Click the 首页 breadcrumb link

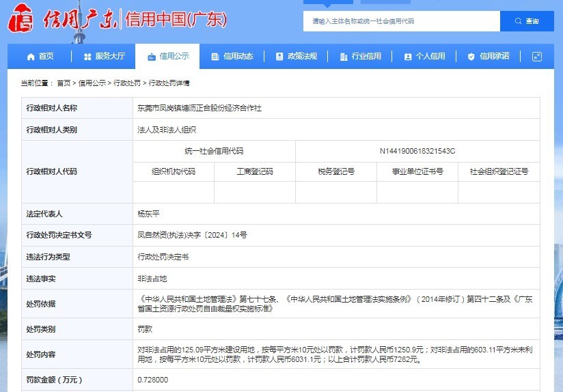point(64,83)
